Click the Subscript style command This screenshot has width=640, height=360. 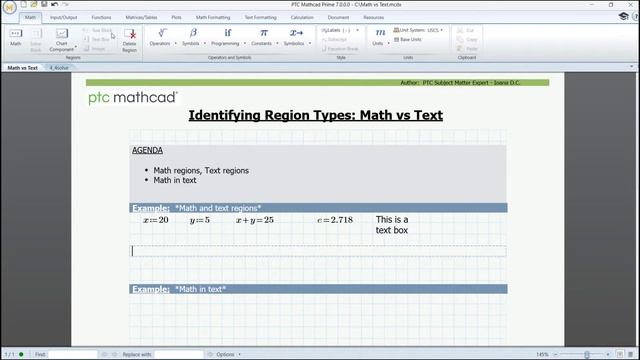coord(335,40)
